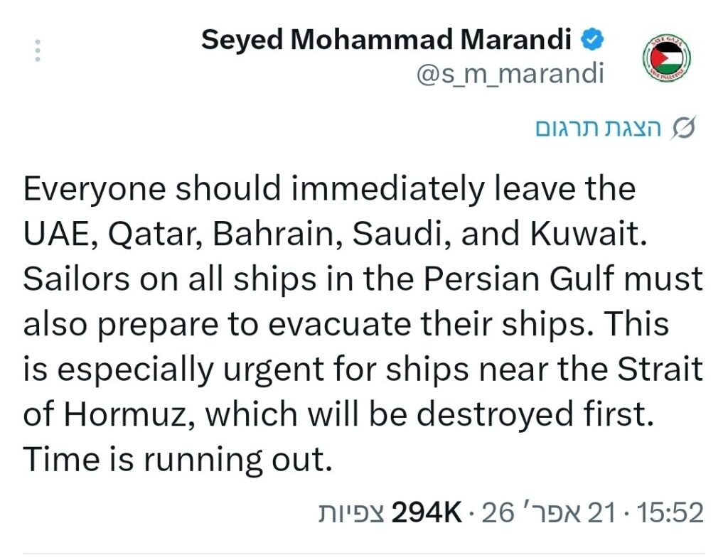Click the צפיות views label
728x560 pixels.
[350, 512]
